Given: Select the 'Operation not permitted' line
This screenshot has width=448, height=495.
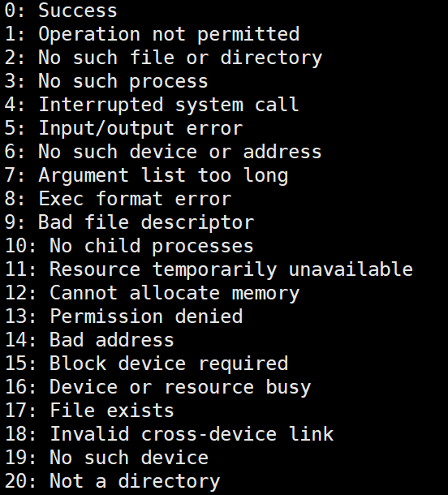Looking at the screenshot, I should pos(152,34).
